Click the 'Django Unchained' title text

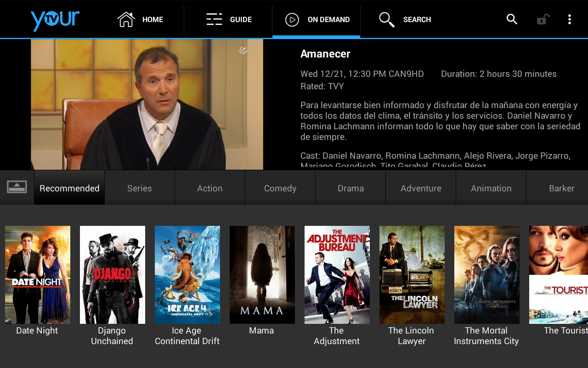tap(112, 336)
